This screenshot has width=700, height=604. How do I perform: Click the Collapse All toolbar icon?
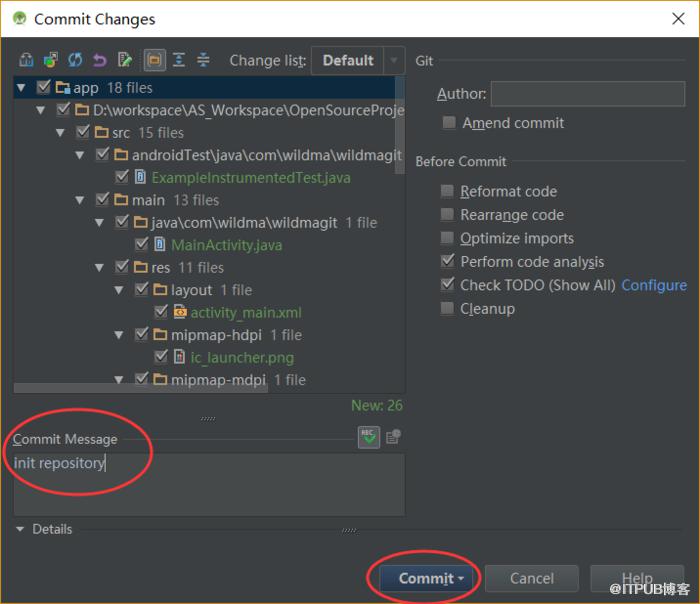[x=203, y=60]
